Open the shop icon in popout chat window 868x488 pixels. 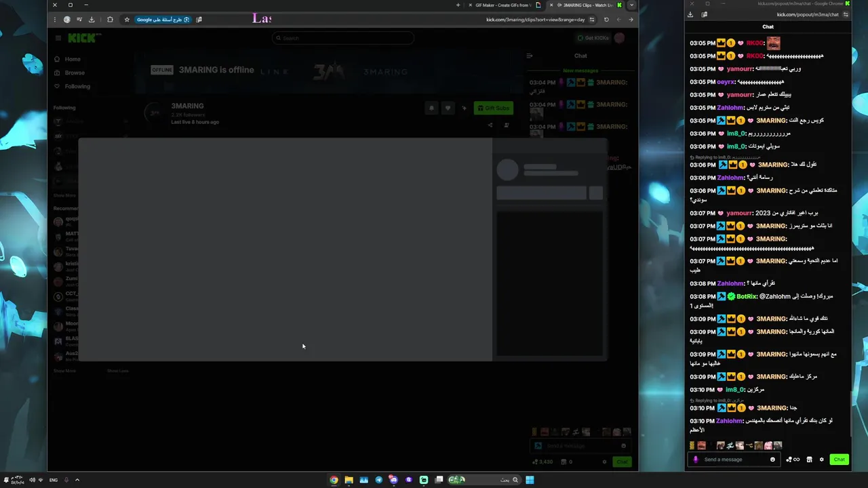point(809,460)
